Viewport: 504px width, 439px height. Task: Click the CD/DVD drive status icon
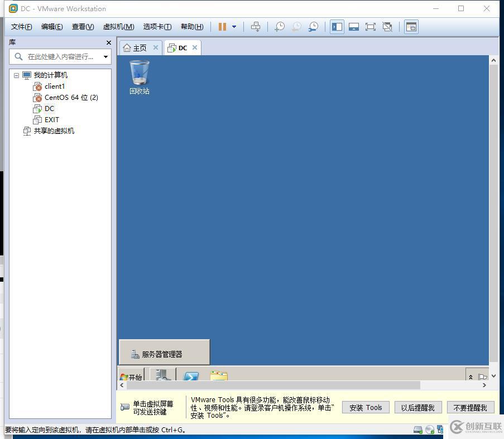pos(430,430)
